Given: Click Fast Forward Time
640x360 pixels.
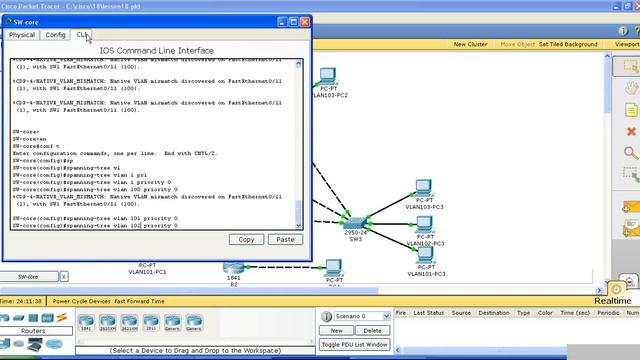Looking at the screenshot, I should pyautogui.click(x=140, y=301).
